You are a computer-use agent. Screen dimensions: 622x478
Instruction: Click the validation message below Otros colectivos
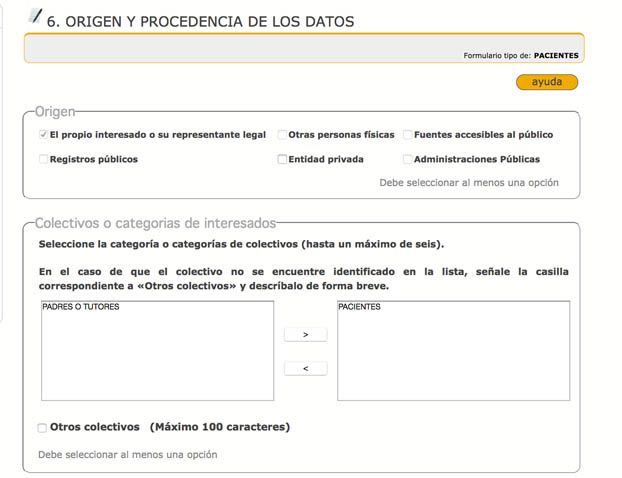[127, 454]
